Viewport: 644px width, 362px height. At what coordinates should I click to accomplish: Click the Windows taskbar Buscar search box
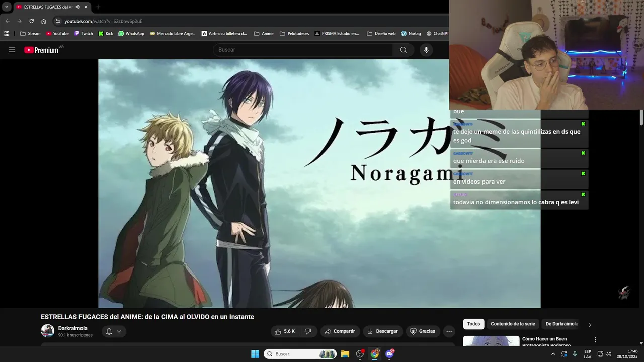[300, 354]
